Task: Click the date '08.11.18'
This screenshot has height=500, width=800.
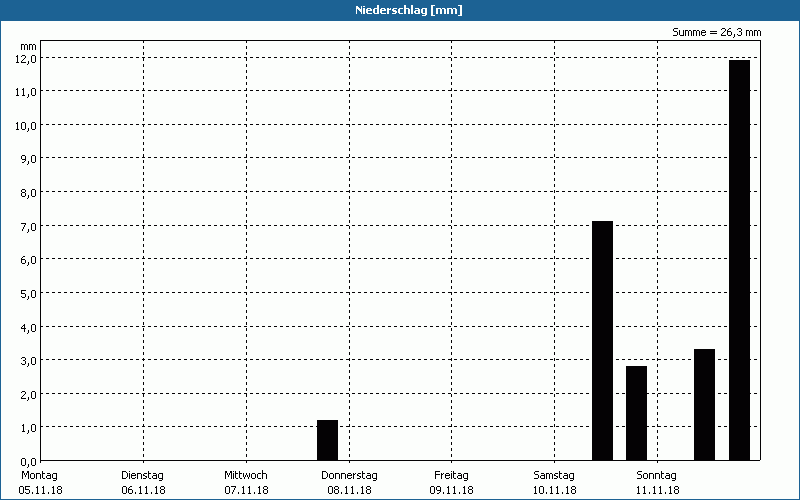Action: (349, 491)
